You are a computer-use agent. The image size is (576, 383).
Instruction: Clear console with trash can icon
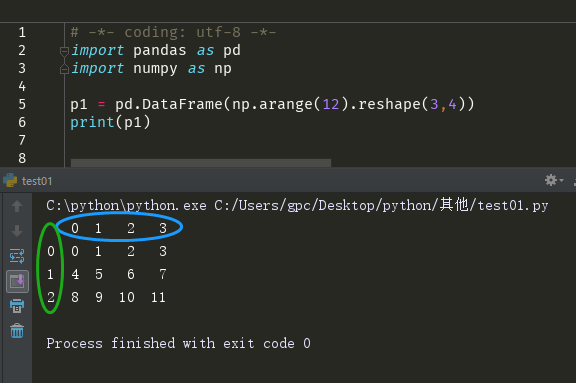click(17, 330)
